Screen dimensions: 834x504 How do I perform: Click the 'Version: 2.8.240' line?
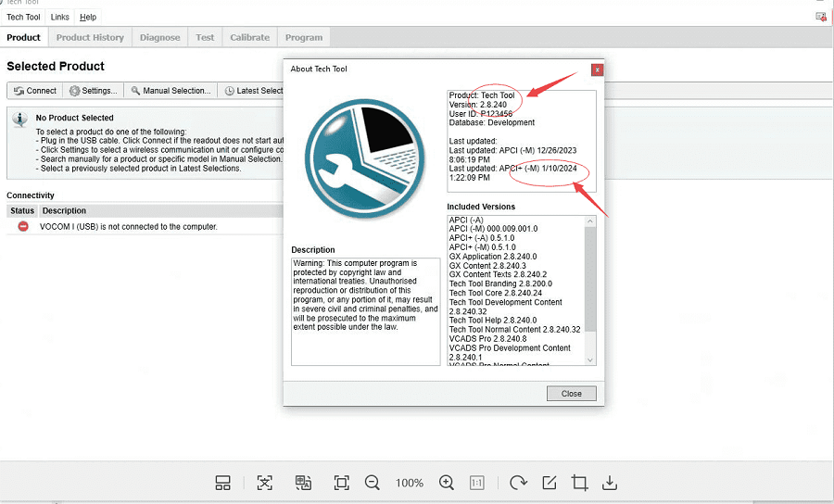point(477,105)
